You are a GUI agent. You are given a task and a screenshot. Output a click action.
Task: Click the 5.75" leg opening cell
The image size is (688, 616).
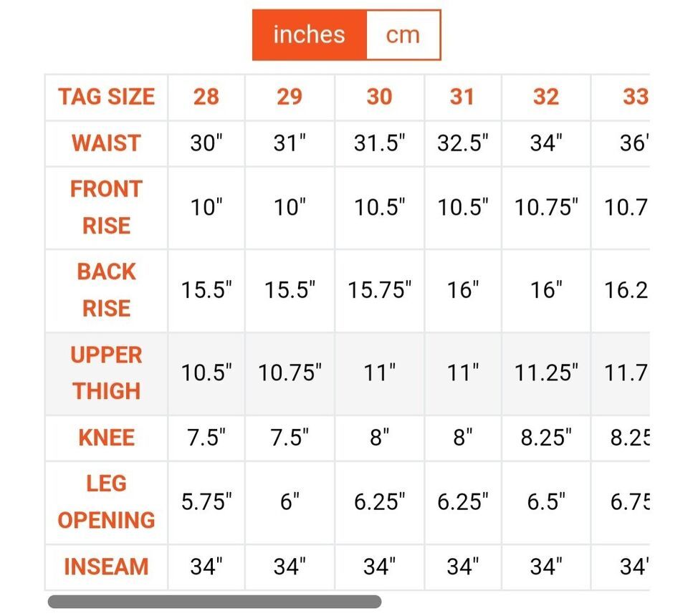pyautogui.click(x=206, y=502)
